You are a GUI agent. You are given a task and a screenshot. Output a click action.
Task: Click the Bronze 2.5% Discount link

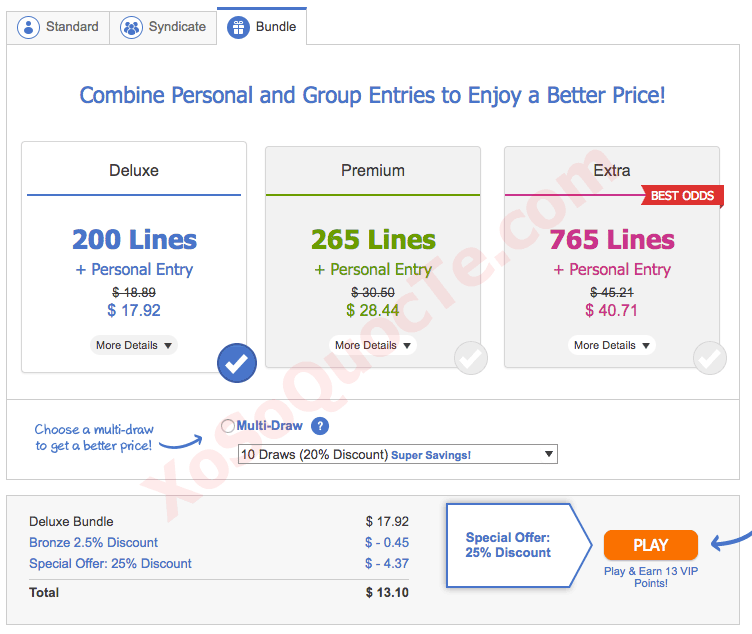[x=93, y=542]
